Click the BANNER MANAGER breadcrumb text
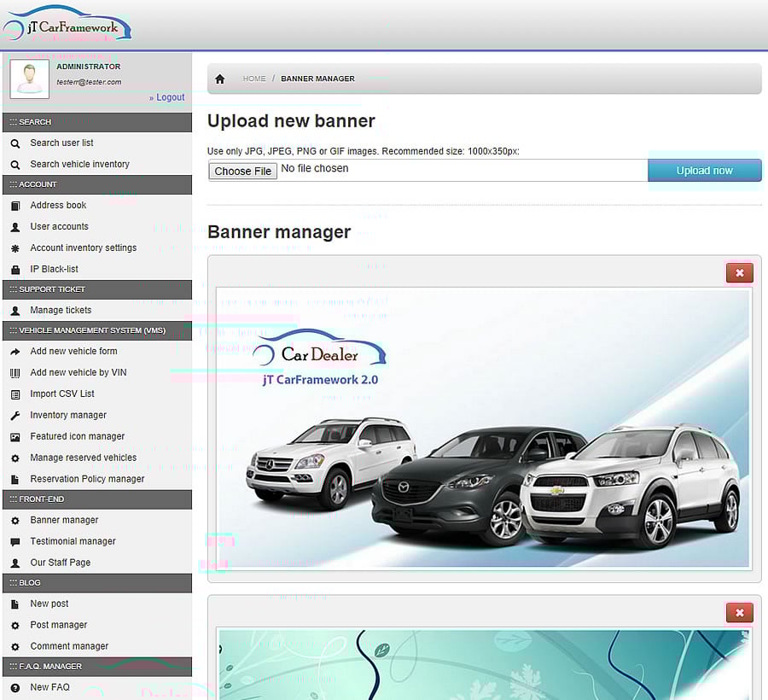Image resolution: width=768 pixels, height=700 pixels. tap(318, 79)
